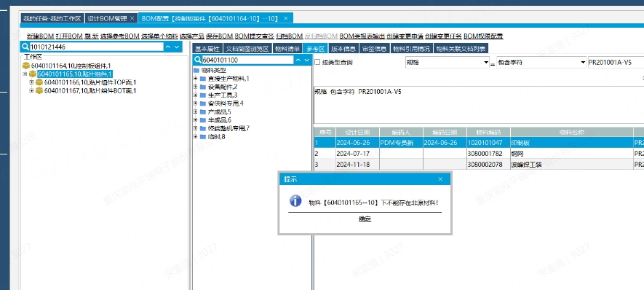Click 创建变更申请 in the toolbar
The width and height of the screenshot is (644, 290).
click(405, 36)
